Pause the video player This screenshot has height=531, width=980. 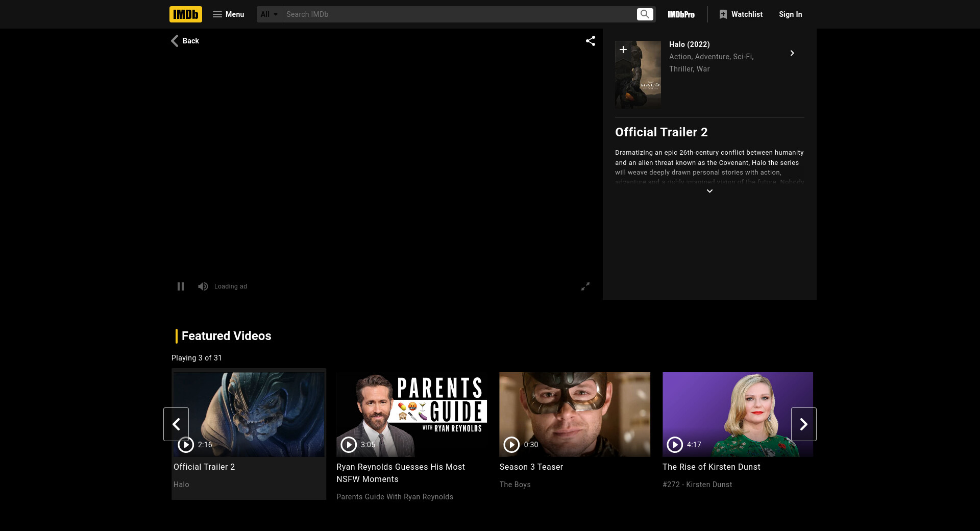click(x=181, y=286)
